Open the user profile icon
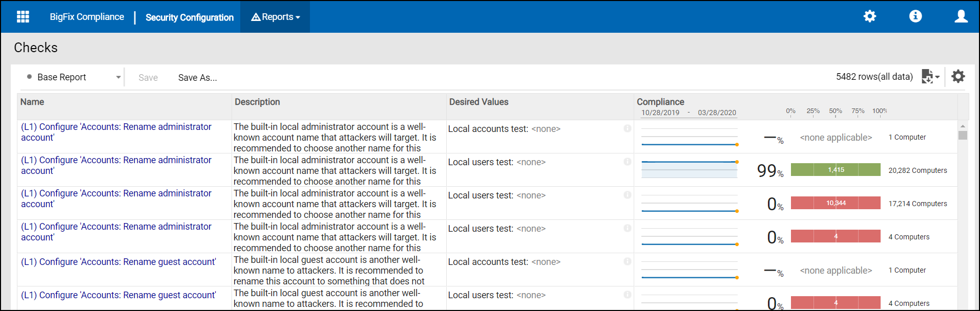Viewport: 980px width, 311px height. pos(961,16)
